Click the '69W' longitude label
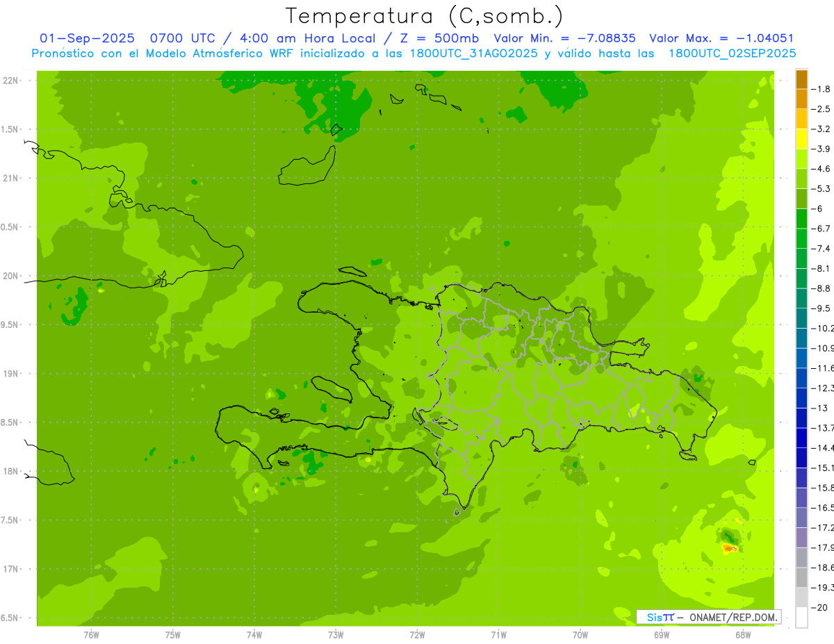The height and width of the screenshot is (644, 834). 662,635
